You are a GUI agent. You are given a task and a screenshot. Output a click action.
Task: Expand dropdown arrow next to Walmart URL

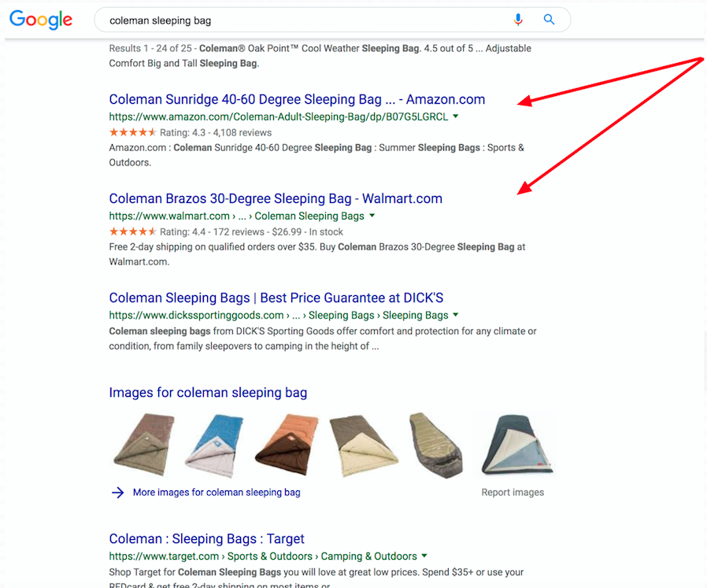372,216
